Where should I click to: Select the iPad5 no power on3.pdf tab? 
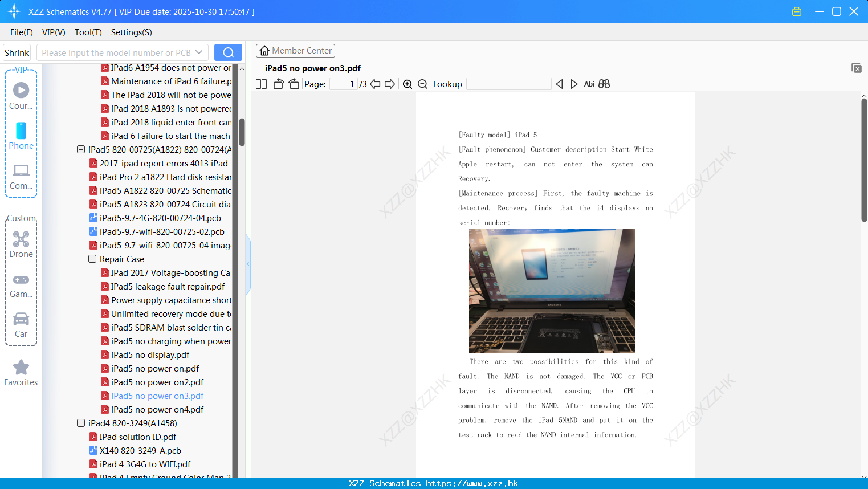[x=313, y=68]
